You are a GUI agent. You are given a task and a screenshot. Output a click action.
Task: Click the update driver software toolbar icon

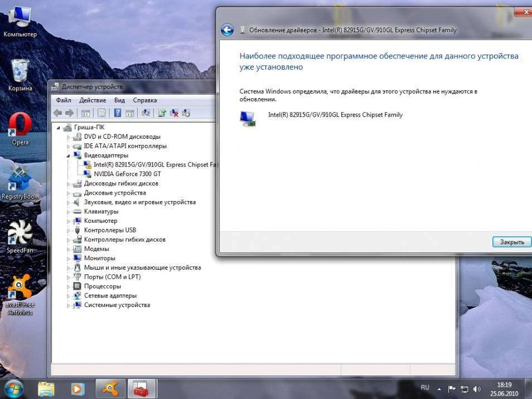point(162,113)
